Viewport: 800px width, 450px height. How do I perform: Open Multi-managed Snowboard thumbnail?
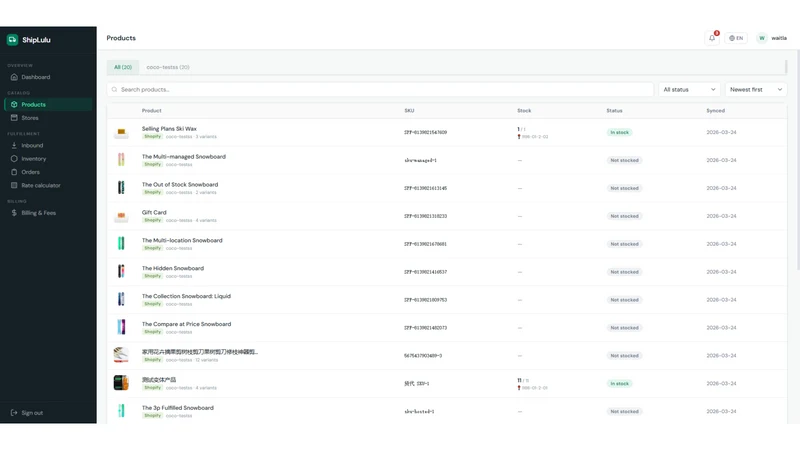pyautogui.click(x=121, y=160)
